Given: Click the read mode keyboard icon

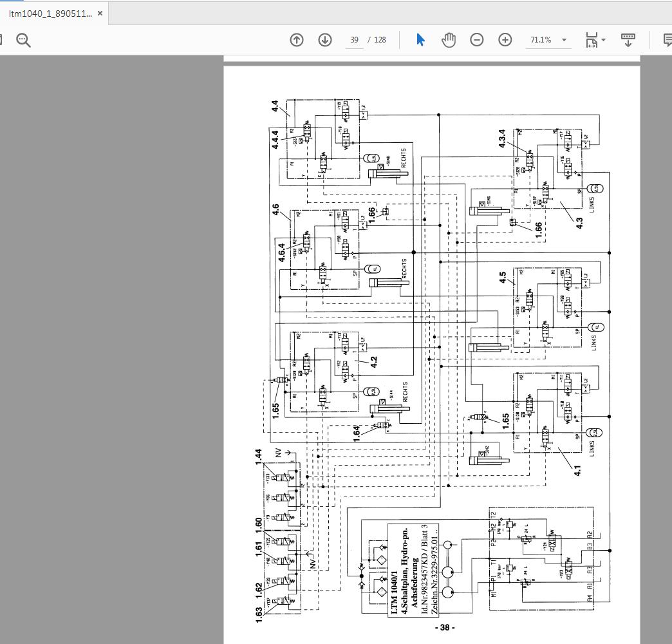Looking at the screenshot, I should coord(628,40).
